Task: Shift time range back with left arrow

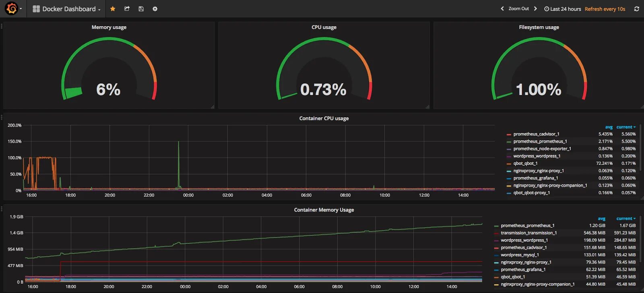Action: (x=502, y=8)
